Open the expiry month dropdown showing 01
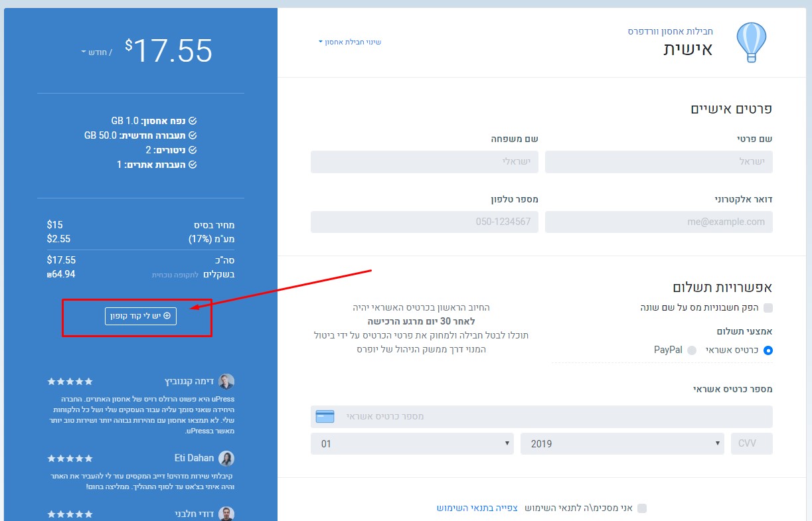The height and width of the screenshot is (521, 812). tap(412, 444)
